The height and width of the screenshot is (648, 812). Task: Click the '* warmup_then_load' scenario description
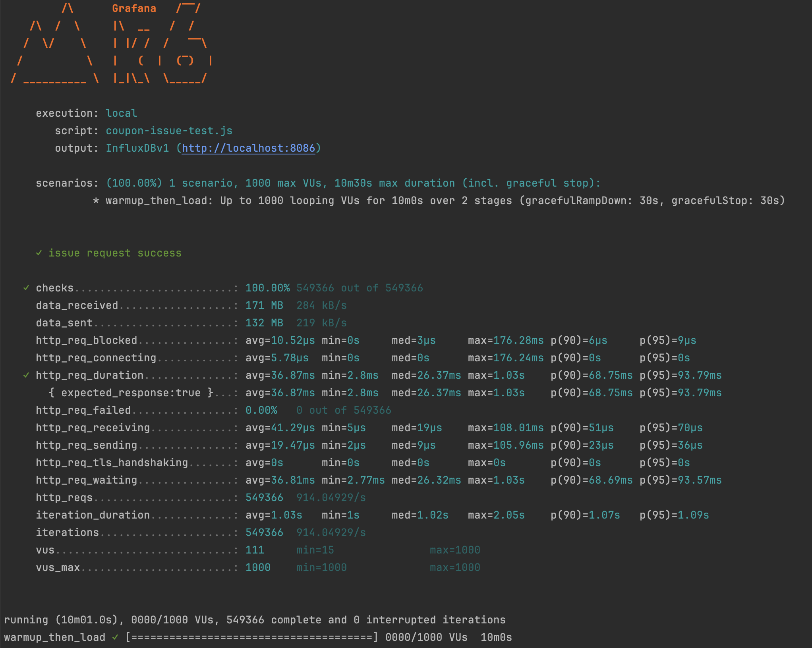[439, 201]
